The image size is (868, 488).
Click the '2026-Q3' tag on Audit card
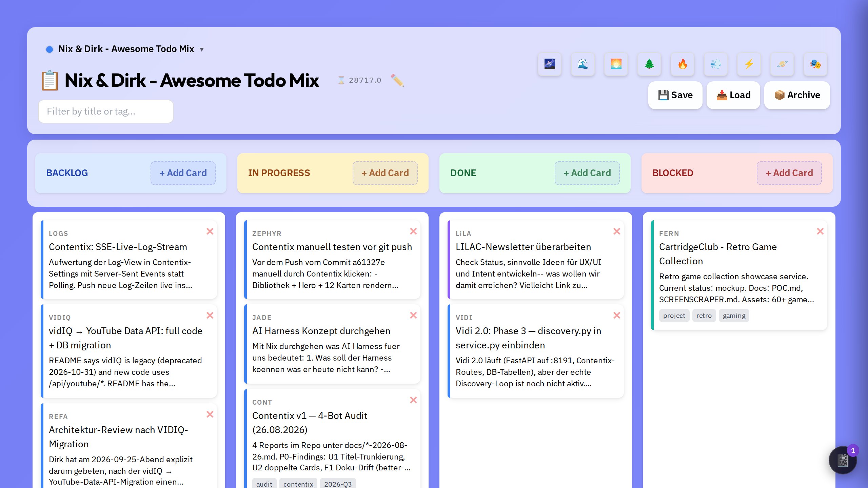pyautogui.click(x=338, y=484)
